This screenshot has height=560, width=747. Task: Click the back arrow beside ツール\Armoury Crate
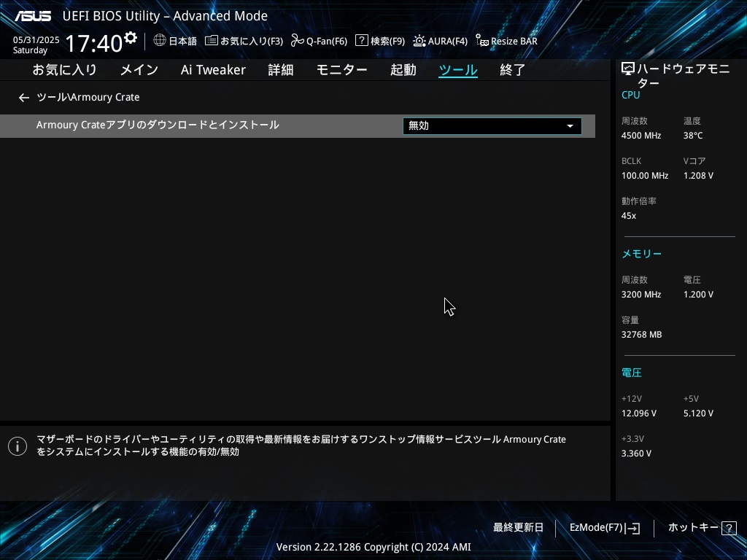(x=24, y=98)
